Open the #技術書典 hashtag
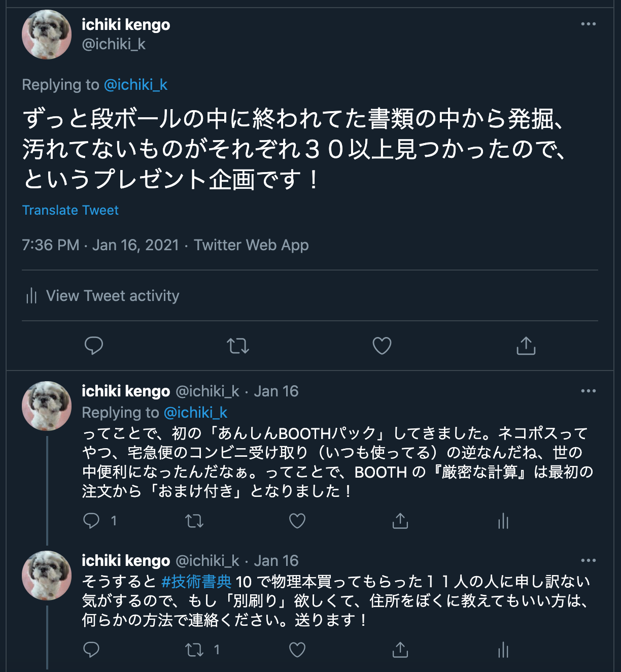 click(x=196, y=582)
